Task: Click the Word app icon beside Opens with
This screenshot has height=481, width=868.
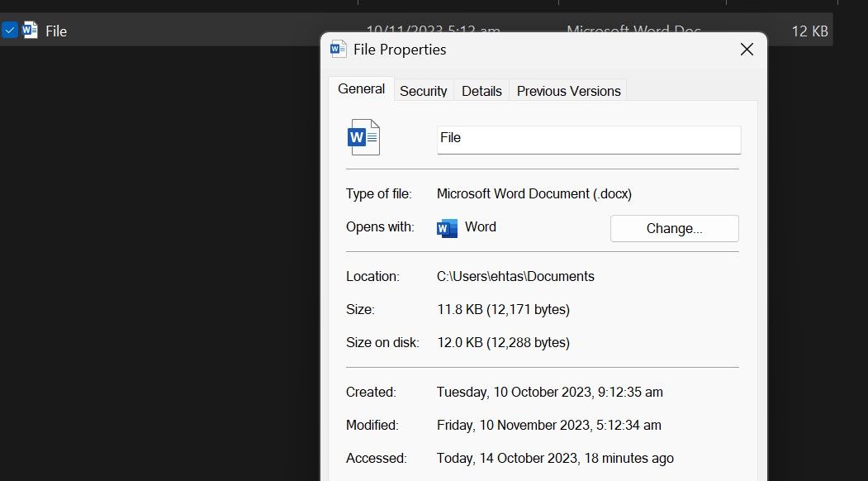Action: click(447, 228)
